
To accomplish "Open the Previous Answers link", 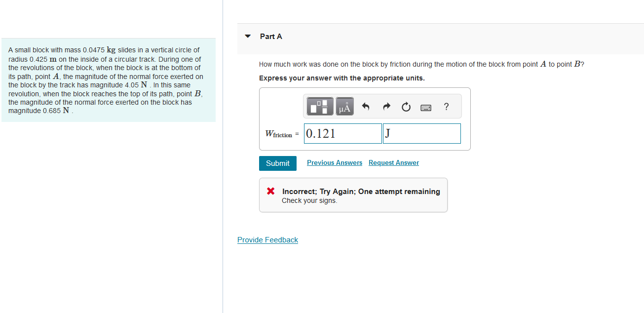I will pyautogui.click(x=335, y=163).
